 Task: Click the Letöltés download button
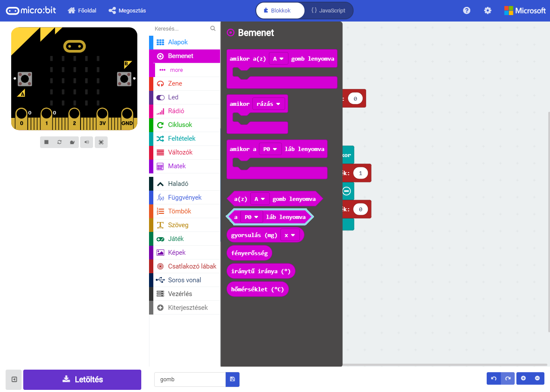[x=82, y=380]
